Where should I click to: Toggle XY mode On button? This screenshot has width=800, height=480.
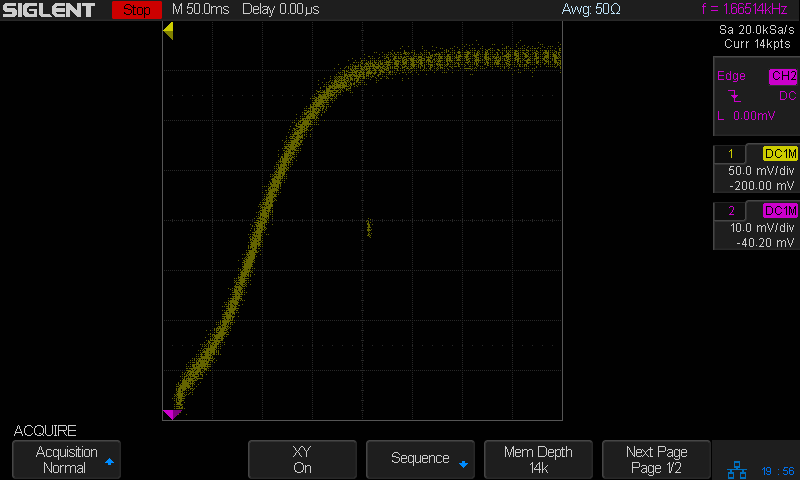[302, 459]
